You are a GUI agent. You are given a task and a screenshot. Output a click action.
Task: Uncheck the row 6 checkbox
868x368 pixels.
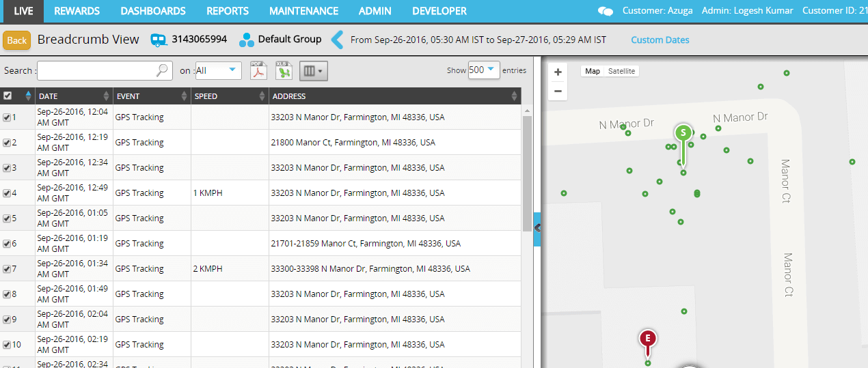7,244
